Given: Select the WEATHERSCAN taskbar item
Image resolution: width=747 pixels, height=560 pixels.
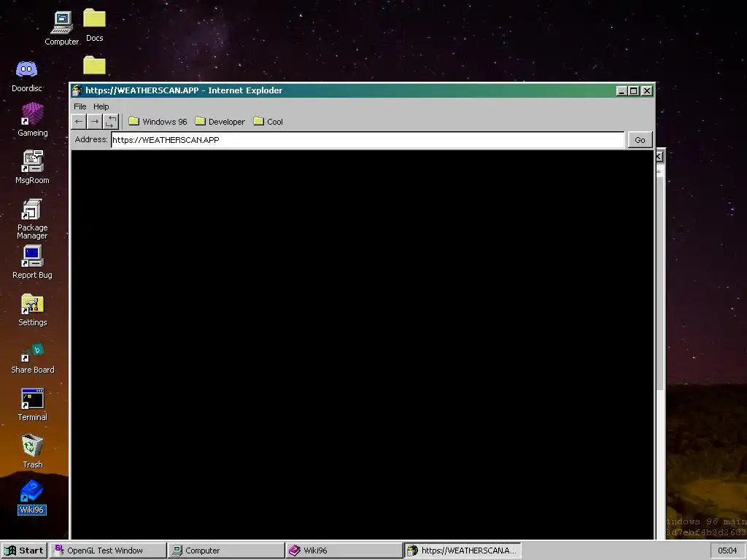Looking at the screenshot, I should click(462, 551).
